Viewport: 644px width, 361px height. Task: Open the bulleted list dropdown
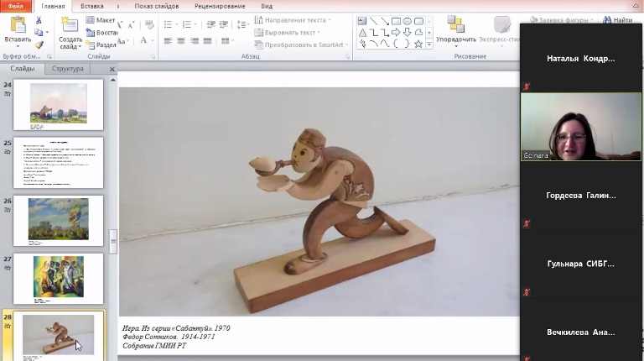177,24
